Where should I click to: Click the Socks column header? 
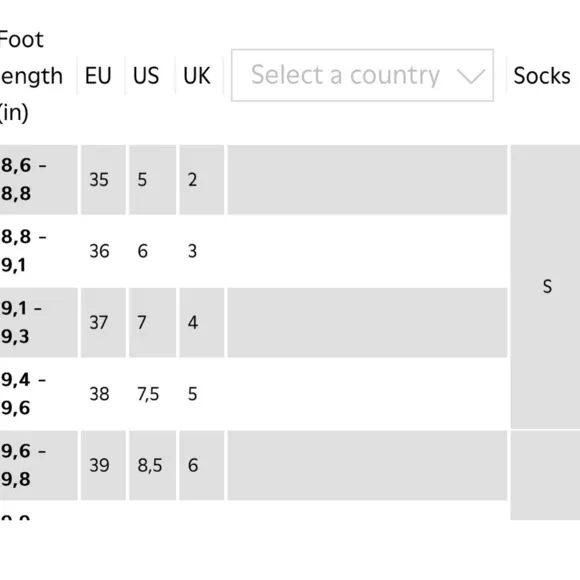click(542, 76)
